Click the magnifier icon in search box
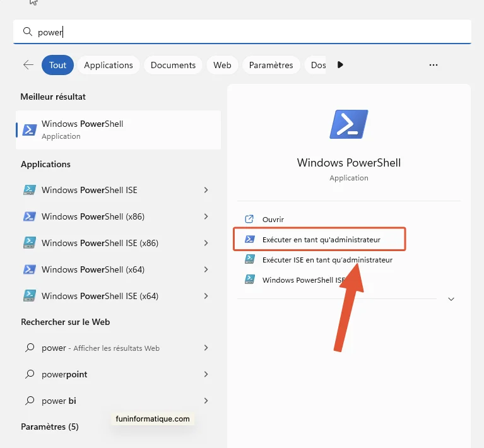 [28, 32]
